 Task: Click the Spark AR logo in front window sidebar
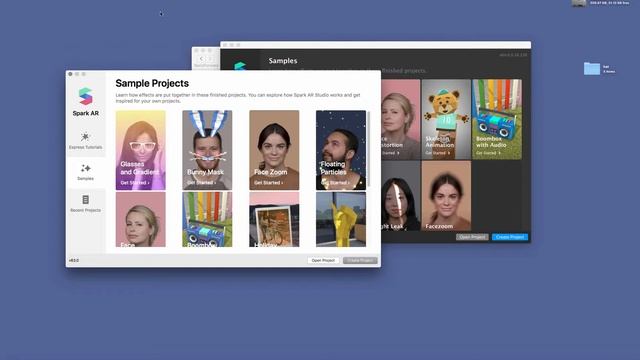pos(86,96)
